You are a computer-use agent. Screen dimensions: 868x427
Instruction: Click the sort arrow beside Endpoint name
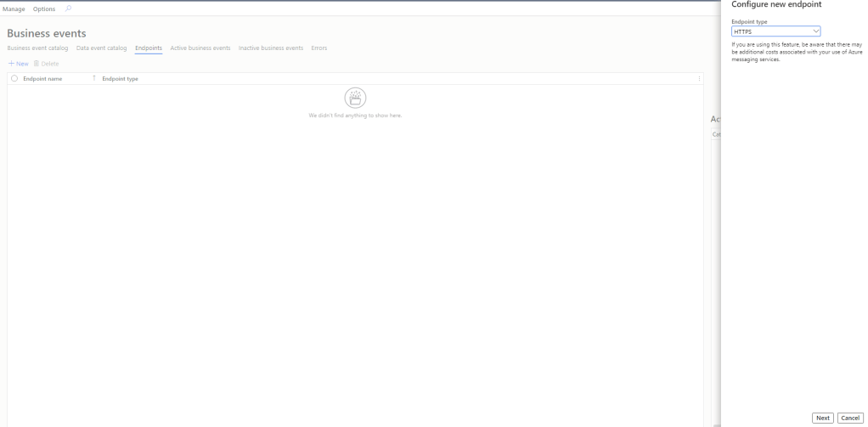93,79
